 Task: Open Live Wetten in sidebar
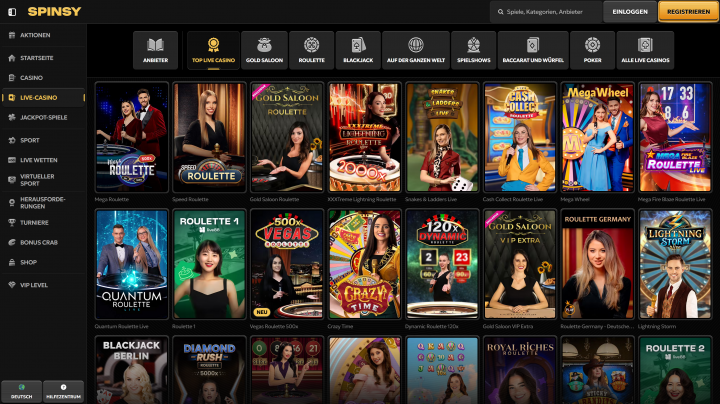[x=43, y=160]
